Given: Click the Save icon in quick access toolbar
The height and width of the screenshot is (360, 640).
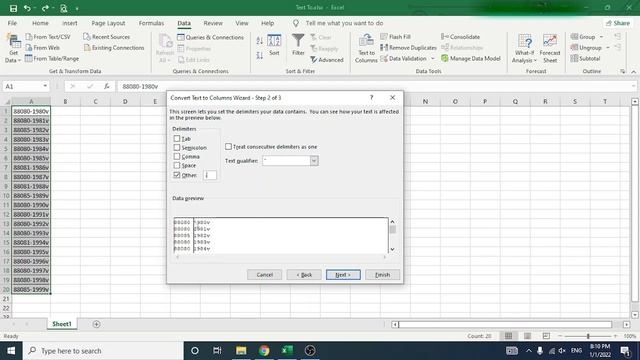Looking at the screenshot, I should pos(13,8).
